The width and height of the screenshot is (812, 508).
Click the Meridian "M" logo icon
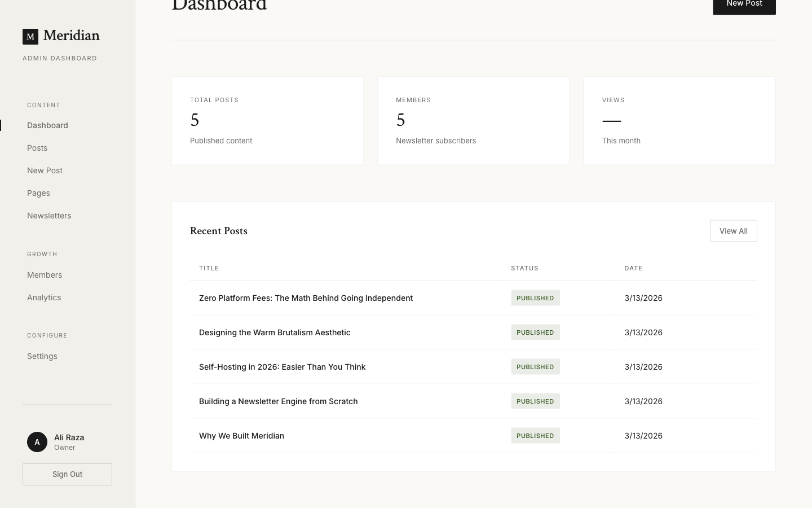click(30, 36)
